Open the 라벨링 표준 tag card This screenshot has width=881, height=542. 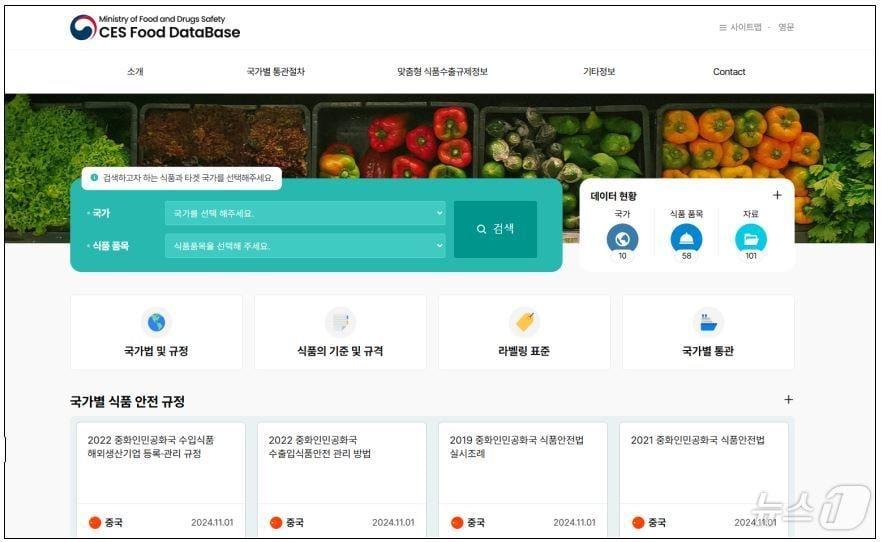pos(524,332)
